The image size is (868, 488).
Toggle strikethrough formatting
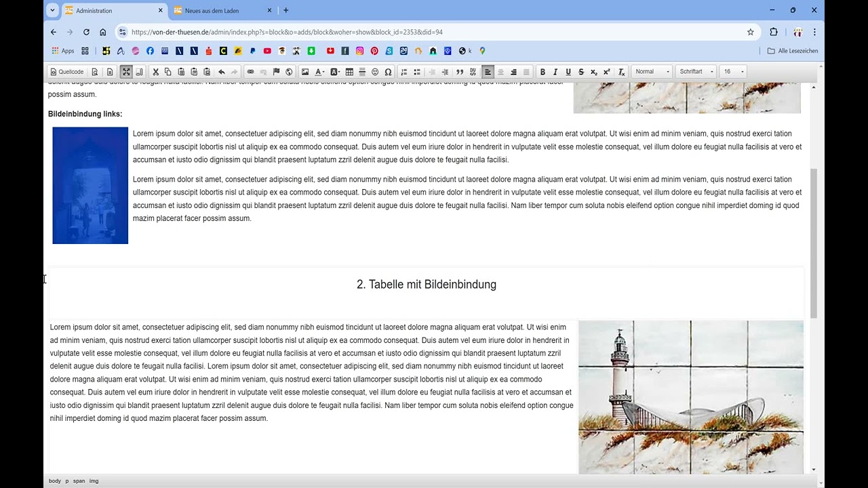581,72
